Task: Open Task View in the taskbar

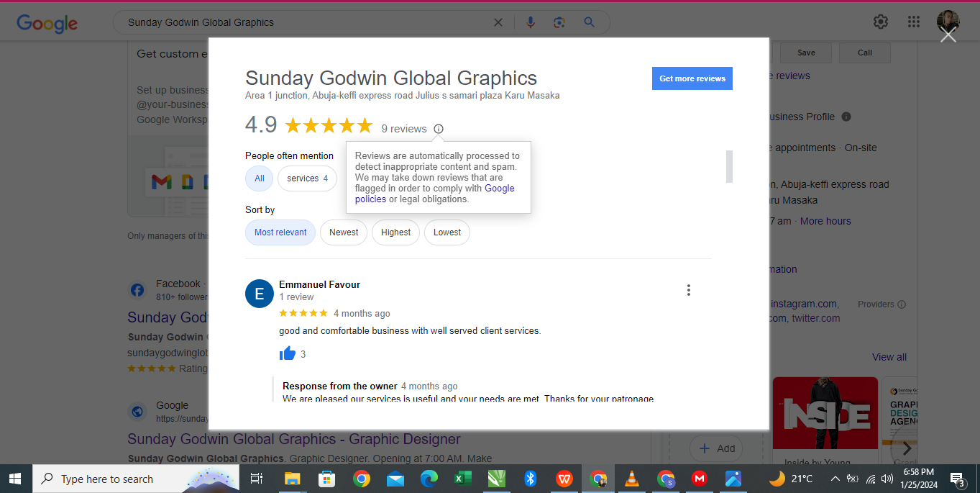Action: [257, 479]
